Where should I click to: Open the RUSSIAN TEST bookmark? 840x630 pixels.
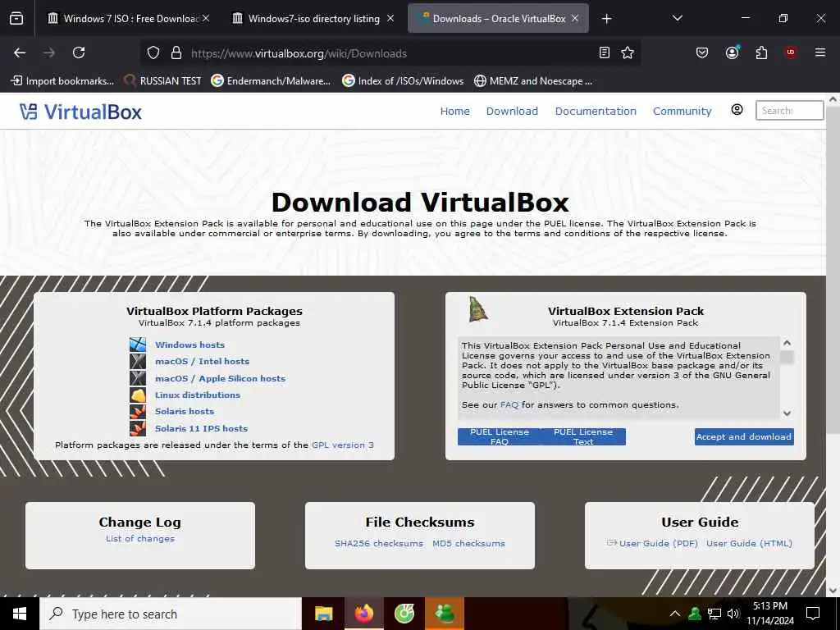click(x=163, y=81)
